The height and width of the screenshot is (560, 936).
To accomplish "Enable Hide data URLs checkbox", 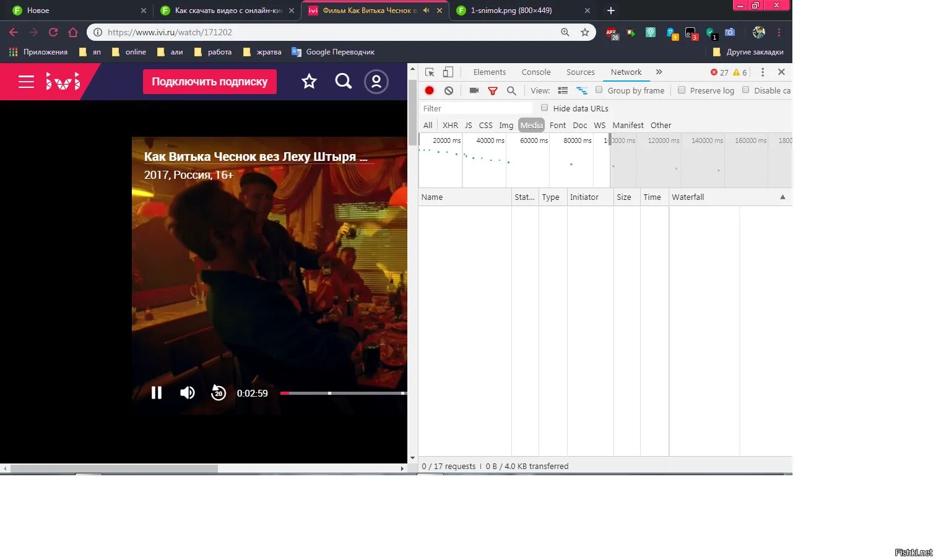I will click(x=544, y=108).
